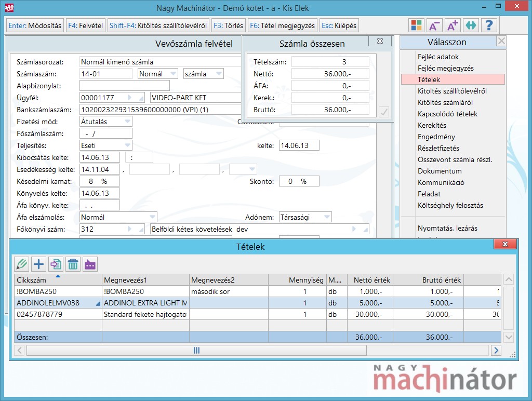
Task: Open the Adónem dropdown showing Társasági
Action: click(326, 217)
